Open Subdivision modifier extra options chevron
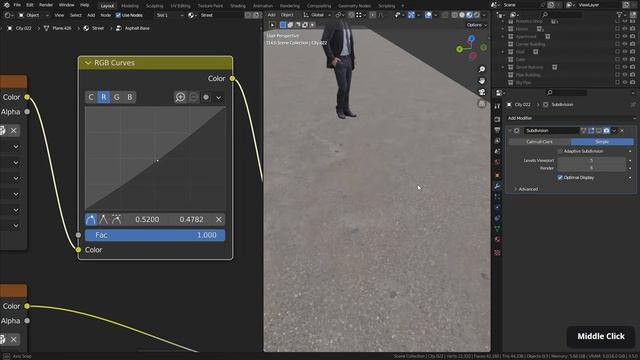Image resolution: width=640 pixels, height=360 pixels. point(614,131)
